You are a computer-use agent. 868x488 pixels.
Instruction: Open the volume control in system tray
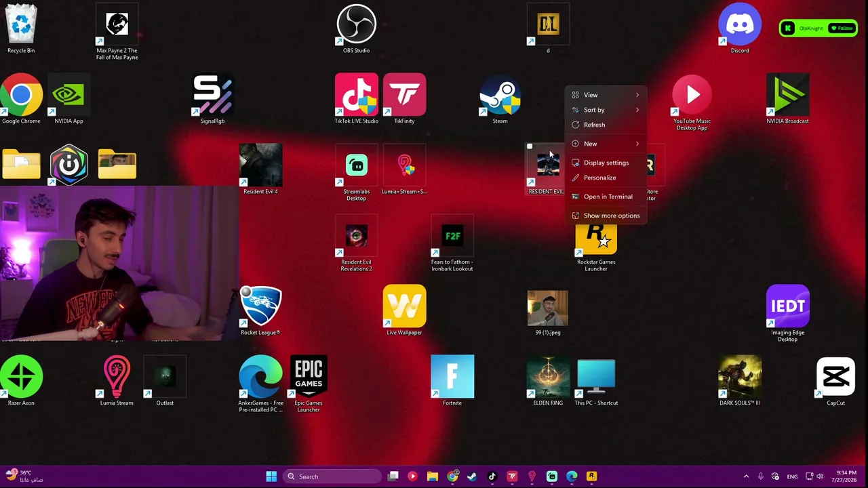pyautogui.click(x=821, y=476)
